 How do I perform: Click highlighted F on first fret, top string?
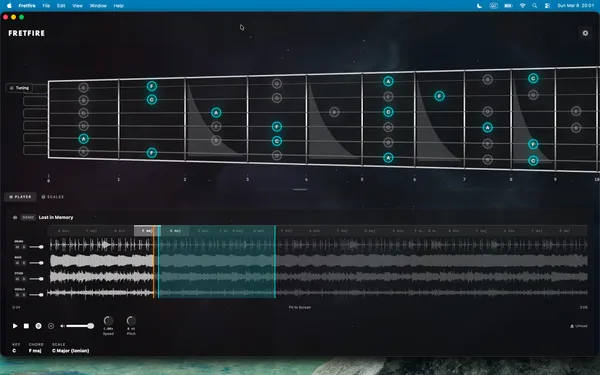(152, 86)
